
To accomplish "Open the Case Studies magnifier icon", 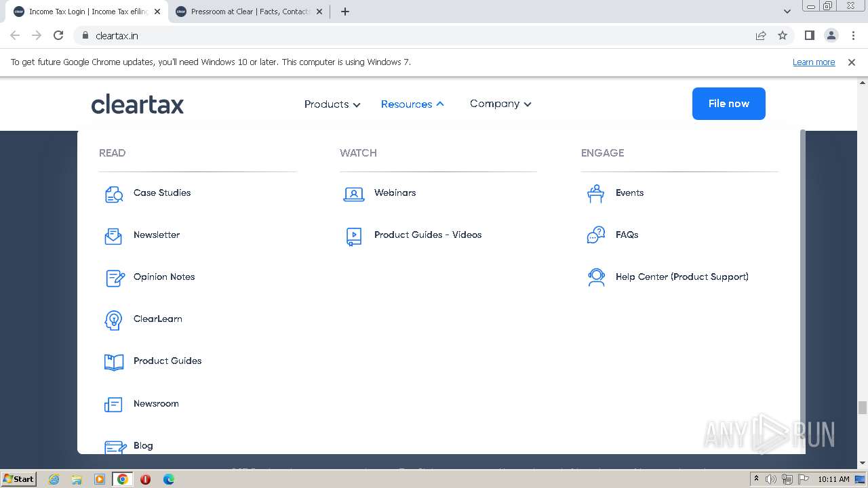I will (x=114, y=194).
